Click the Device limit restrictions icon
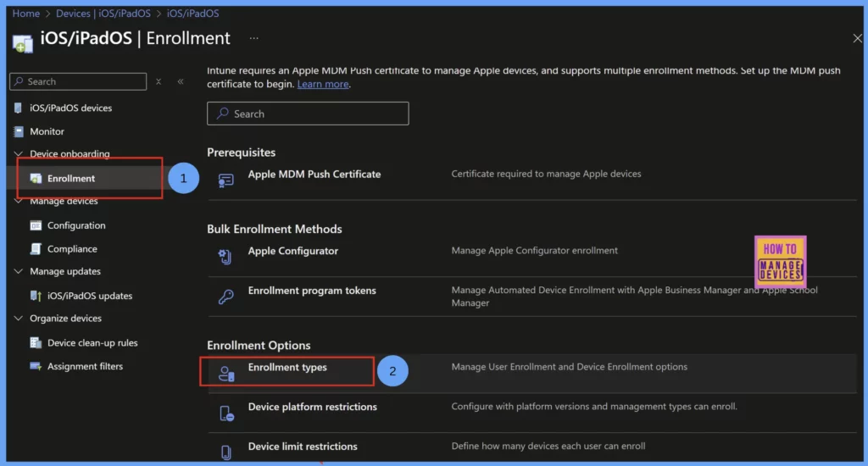This screenshot has width=868, height=466. click(x=225, y=452)
